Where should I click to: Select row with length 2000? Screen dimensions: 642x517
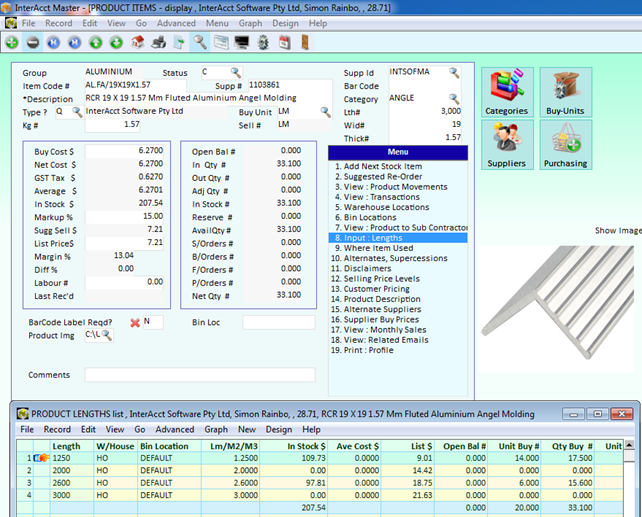[319, 470]
